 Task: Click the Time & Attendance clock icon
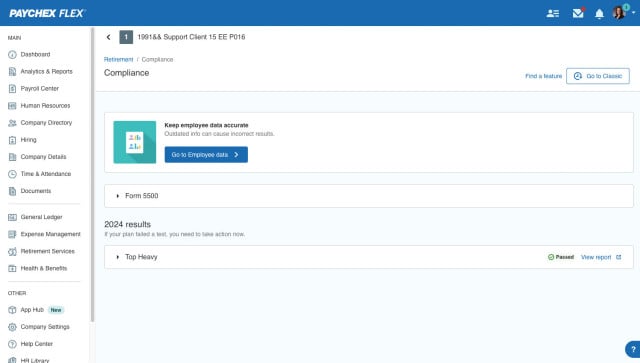point(12,174)
